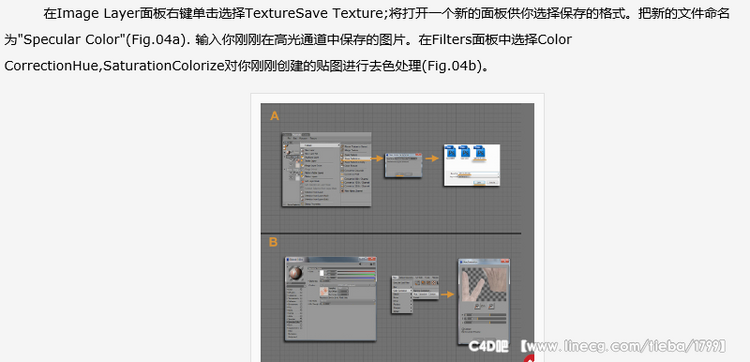Click the material sphere preview in figure B

coord(295,273)
